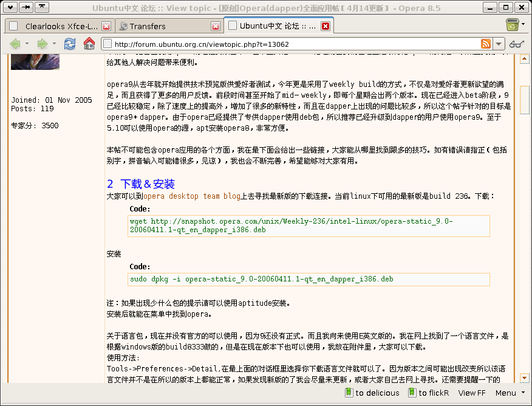Click the glasses icon beside the address bar

516,44
